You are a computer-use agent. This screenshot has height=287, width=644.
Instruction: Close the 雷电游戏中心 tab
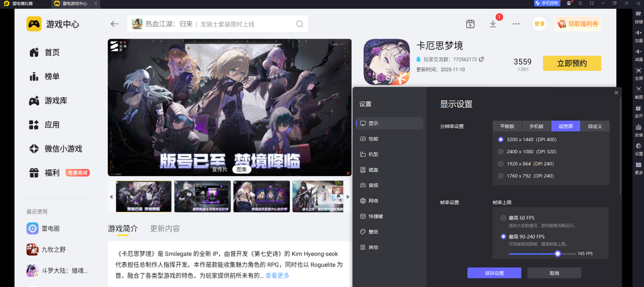coord(96,4)
